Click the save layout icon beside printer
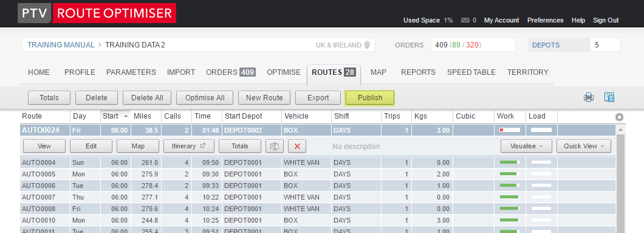Image resolution: width=644 pixels, height=233 pixels. (x=609, y=97)
